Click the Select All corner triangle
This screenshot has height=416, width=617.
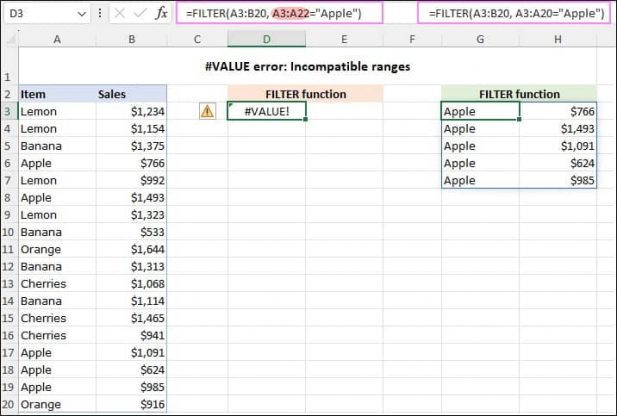coord(11,39)
